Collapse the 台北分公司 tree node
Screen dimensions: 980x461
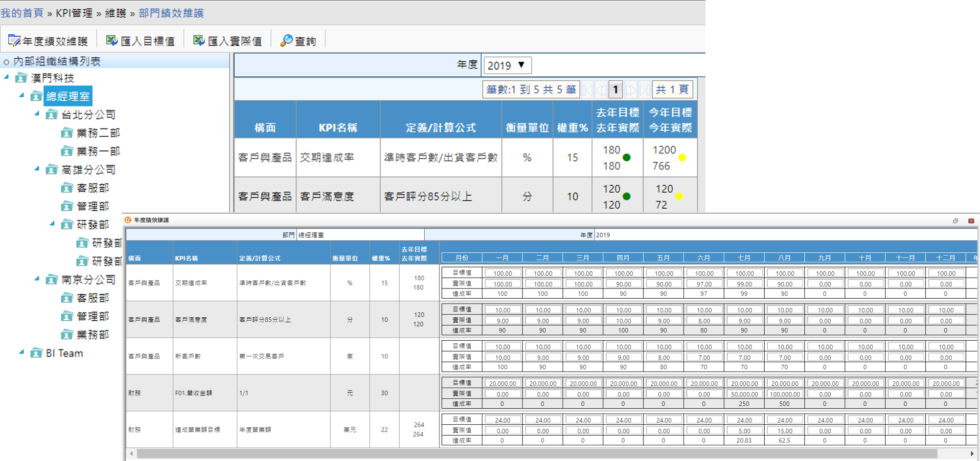tap(37, 113)
